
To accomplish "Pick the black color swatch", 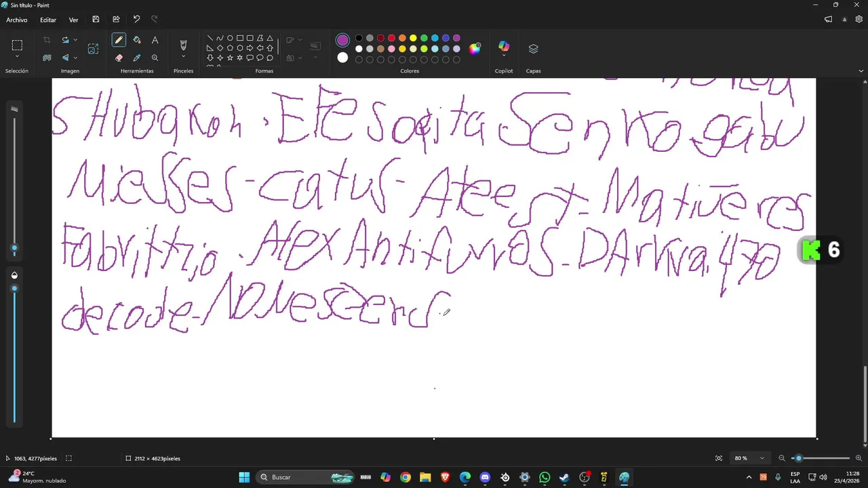I will 359,38.
